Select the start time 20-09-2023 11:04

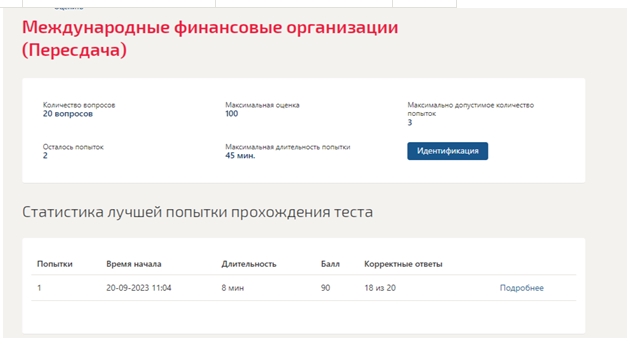coord(139,288)
